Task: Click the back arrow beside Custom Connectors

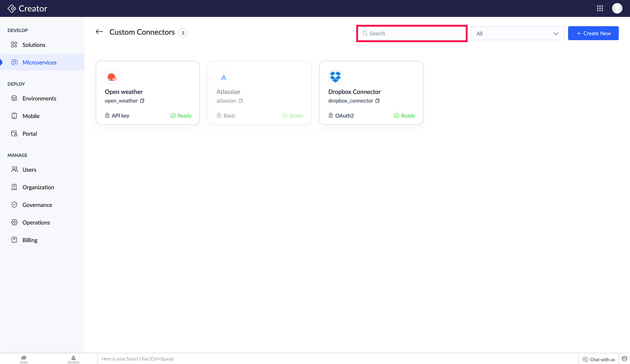Action: pos(99,32)
